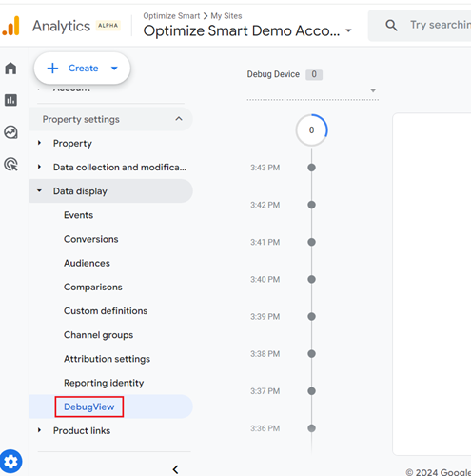The width and height of the screenshot is (471, 476).
Task: Open Conversions settings
Action: pyautogui.click(x=91, y=239)
